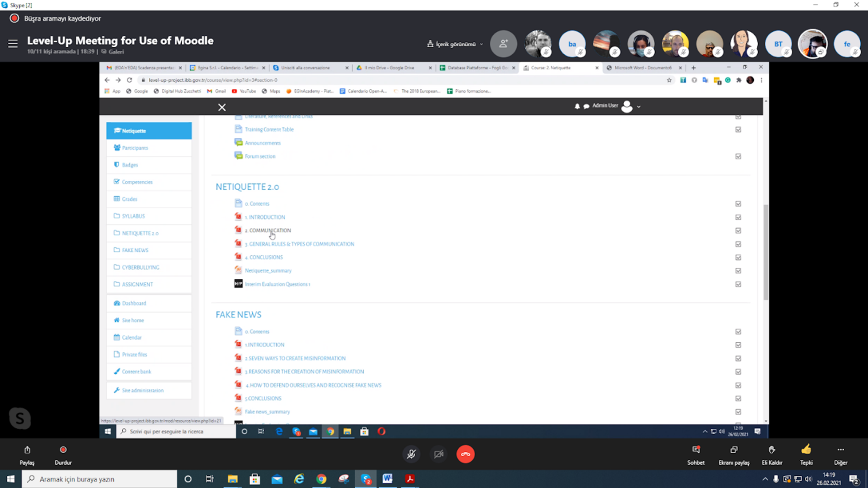Open the Admin User menu arrow

click(x=639, y=106)
